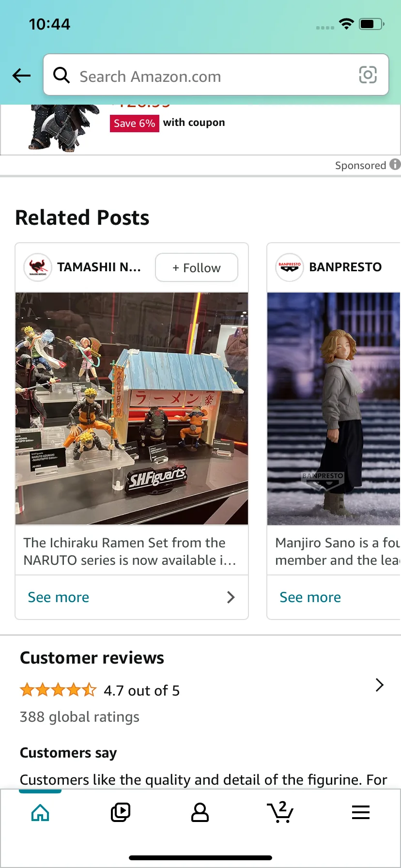Follow TAMASHII NATIONS with Follow button

pyautogui.click(x=197, y=267)
